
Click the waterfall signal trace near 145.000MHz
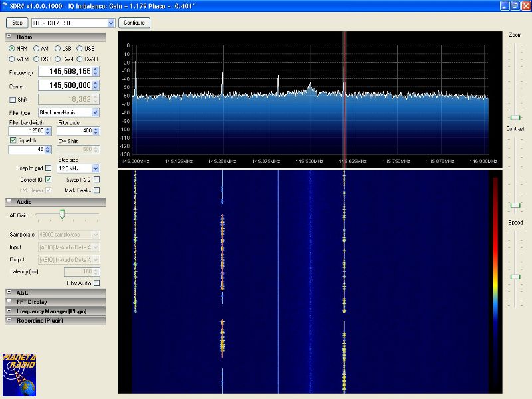(136, 241)
